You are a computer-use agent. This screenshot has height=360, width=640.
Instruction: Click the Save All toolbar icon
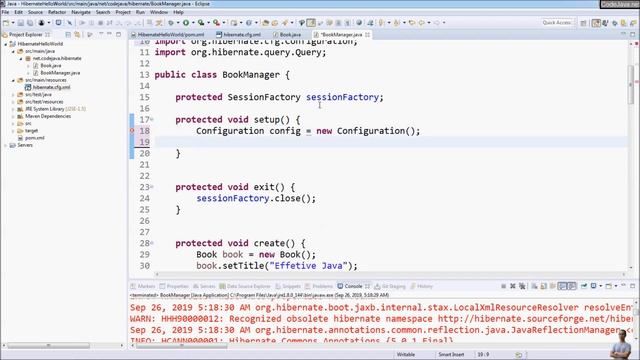coord(30,23)
